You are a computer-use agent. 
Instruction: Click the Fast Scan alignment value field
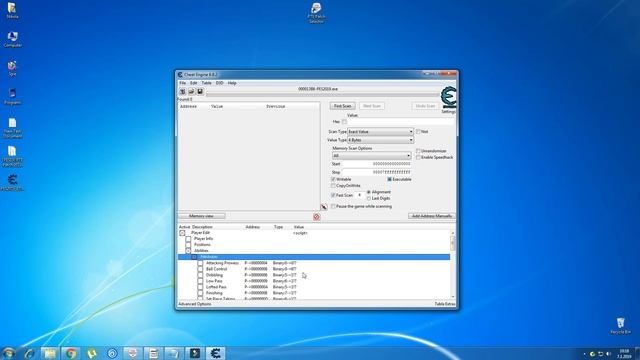[x=359, y=195]
